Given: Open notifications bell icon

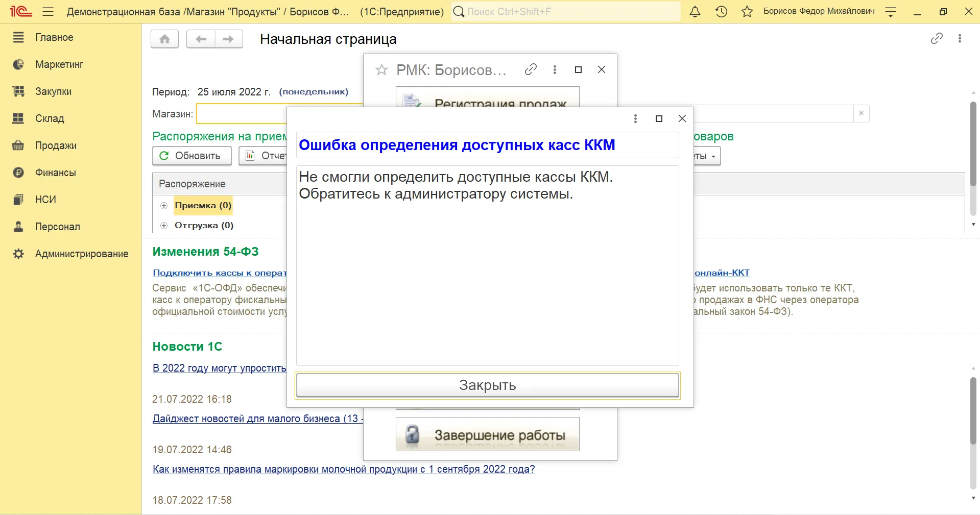Looking at the screenshot, I should coord(695,12).
